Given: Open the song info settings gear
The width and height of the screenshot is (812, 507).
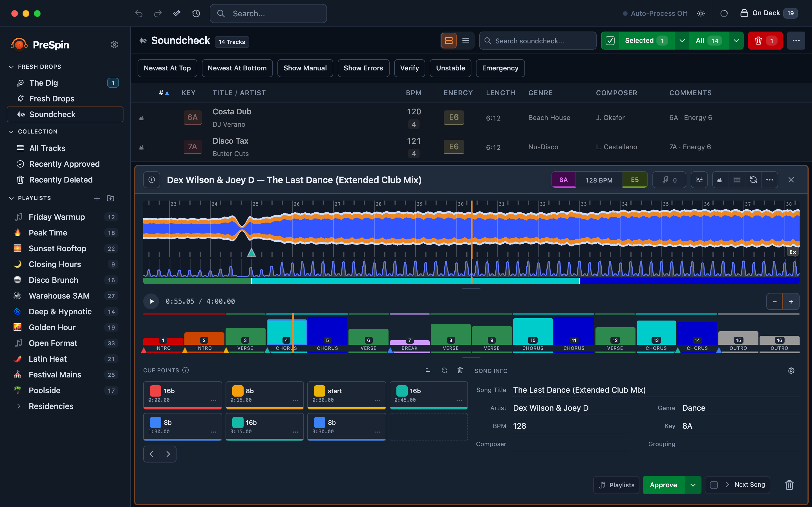Looking at the screenshot, I should 791,370.
